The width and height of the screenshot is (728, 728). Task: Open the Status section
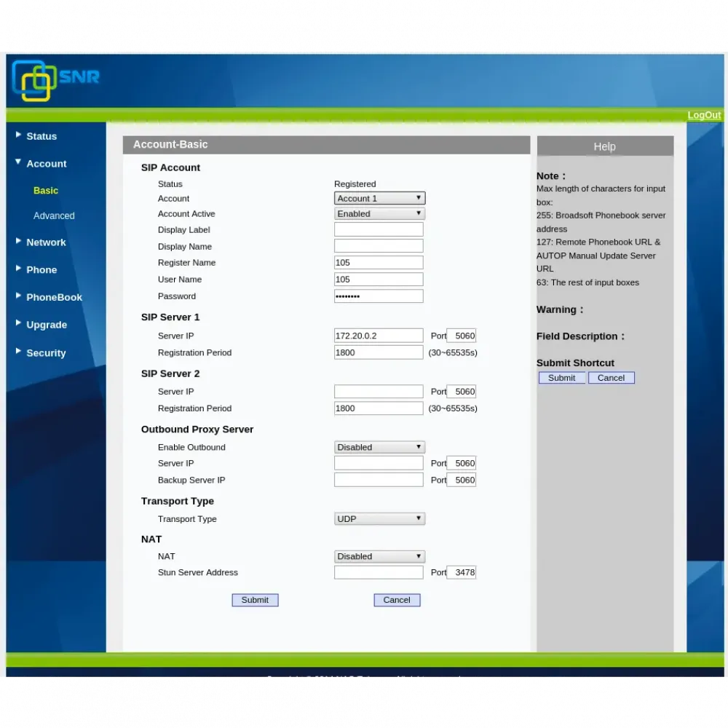tap(41, 136)
